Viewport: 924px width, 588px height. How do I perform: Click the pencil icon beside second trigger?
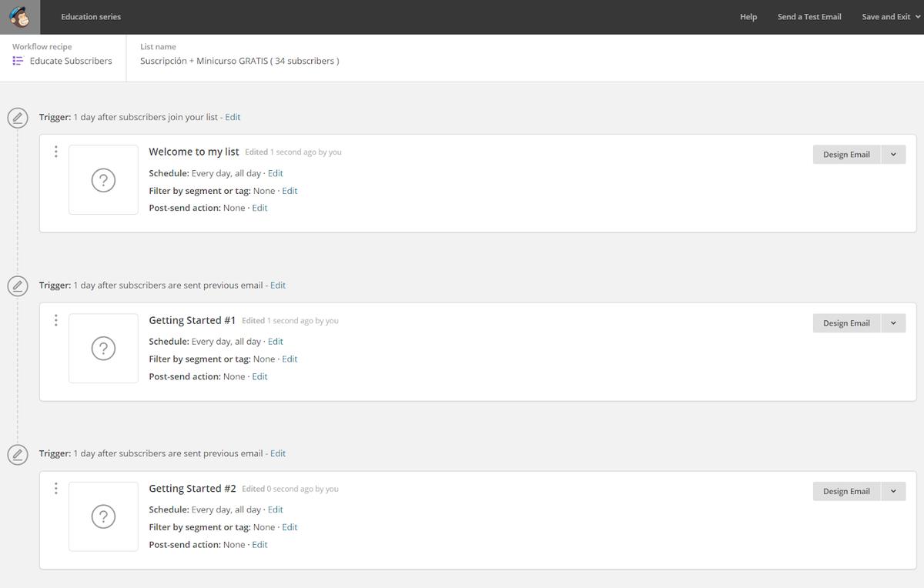18,286
